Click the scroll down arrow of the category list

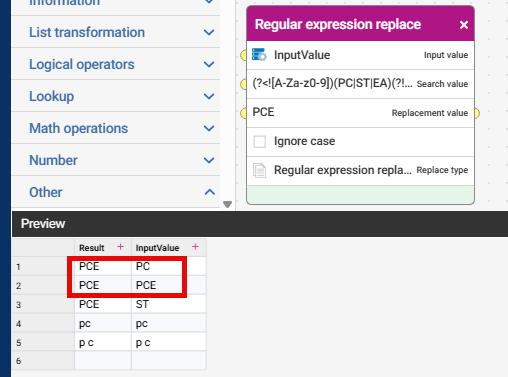click(x=227, y=204)
